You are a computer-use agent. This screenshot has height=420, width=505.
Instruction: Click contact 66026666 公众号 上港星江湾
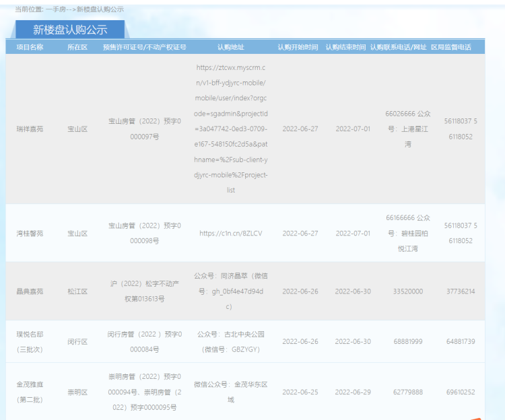pos(408,129)
